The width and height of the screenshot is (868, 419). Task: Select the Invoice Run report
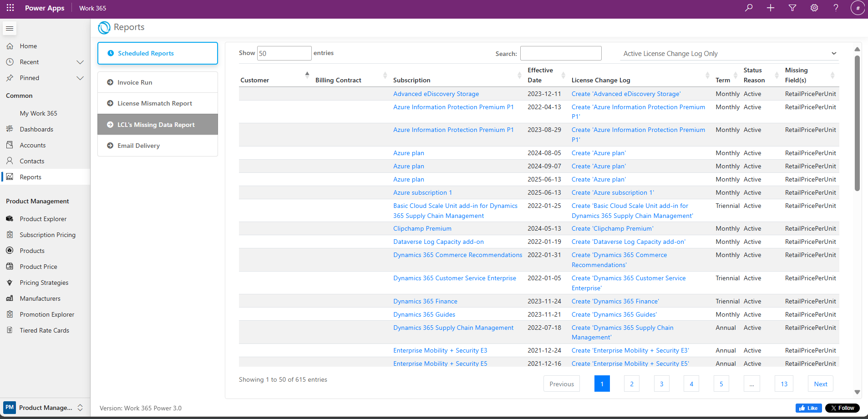click(157, 82)
